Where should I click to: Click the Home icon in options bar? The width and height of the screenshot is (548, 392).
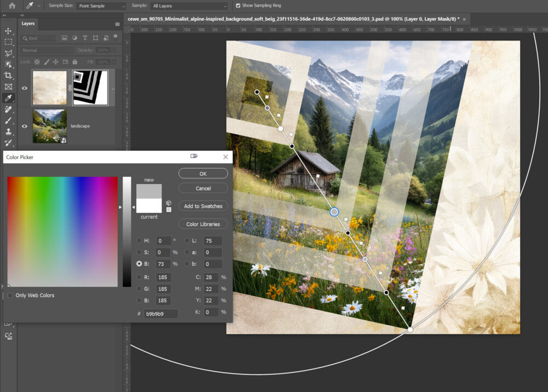[x=12, y=5]
